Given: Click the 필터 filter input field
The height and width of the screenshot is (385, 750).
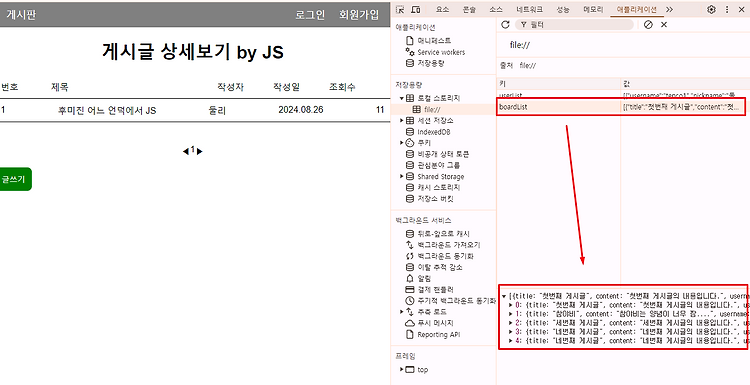Looking at the screenshot, I should tap(574, 25).
